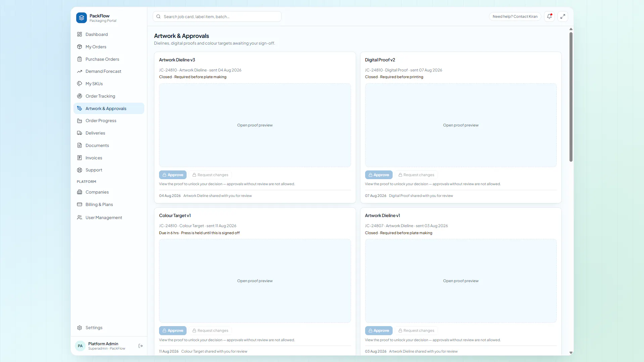Open My Orders page
The width and height of the screenshot is (644, 362).
click(x=109, y=47)
